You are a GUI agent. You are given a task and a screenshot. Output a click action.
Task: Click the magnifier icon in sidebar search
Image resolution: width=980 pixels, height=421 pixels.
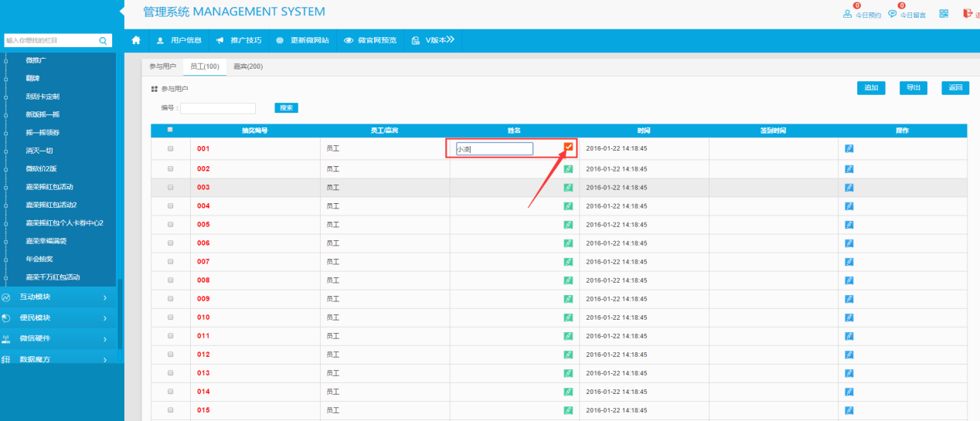104,40
